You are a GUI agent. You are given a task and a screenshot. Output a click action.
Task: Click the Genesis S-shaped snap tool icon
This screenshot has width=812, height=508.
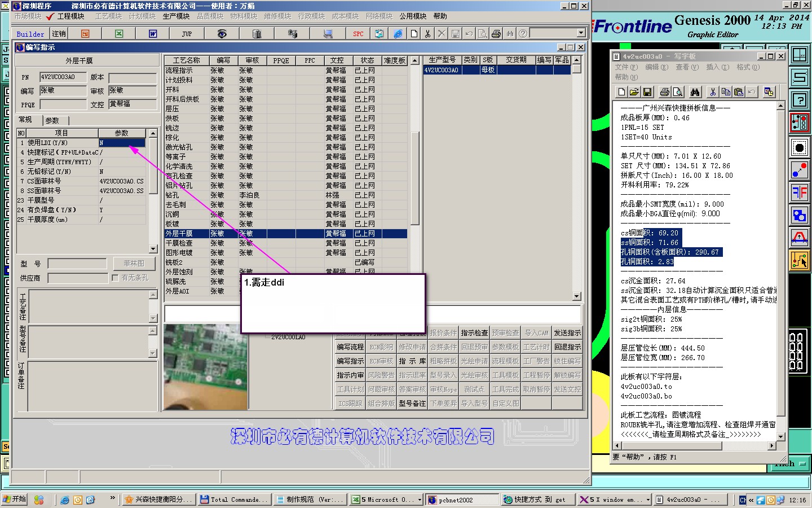[800, 77]
